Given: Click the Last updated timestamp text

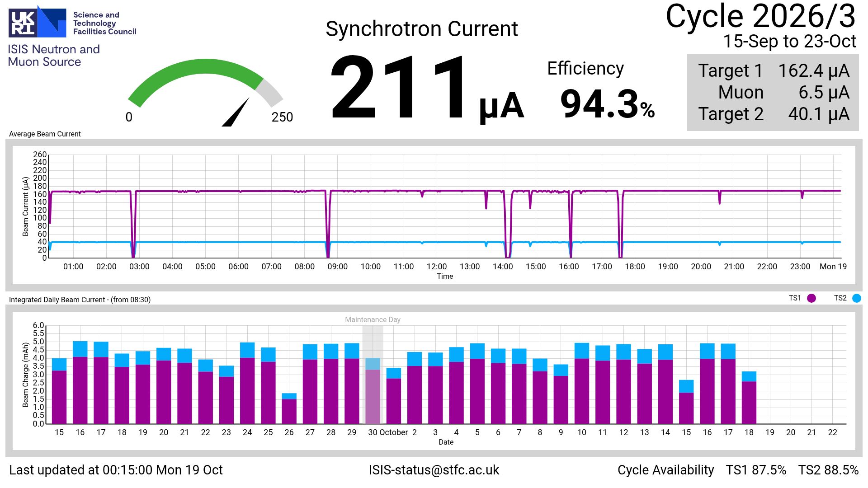Looking at the screenshot, I should pos(116,470).
